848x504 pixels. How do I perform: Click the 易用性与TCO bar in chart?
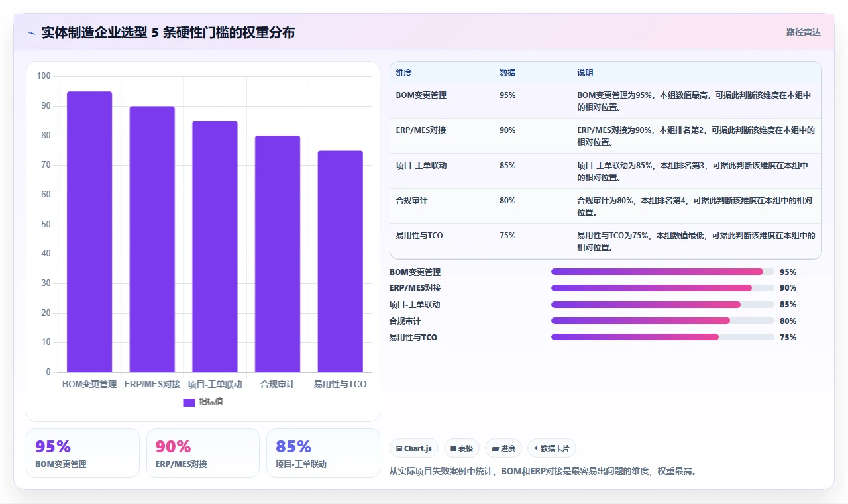point(341,261)
